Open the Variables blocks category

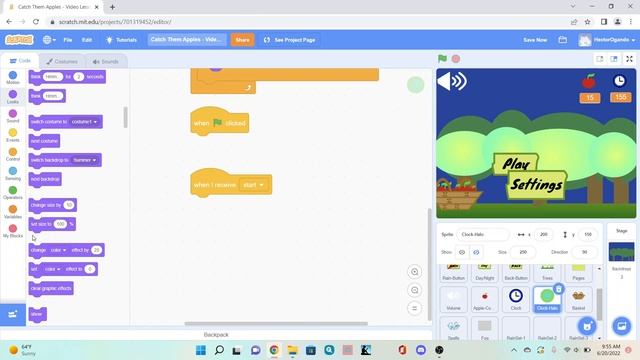[x=13, y=212]
